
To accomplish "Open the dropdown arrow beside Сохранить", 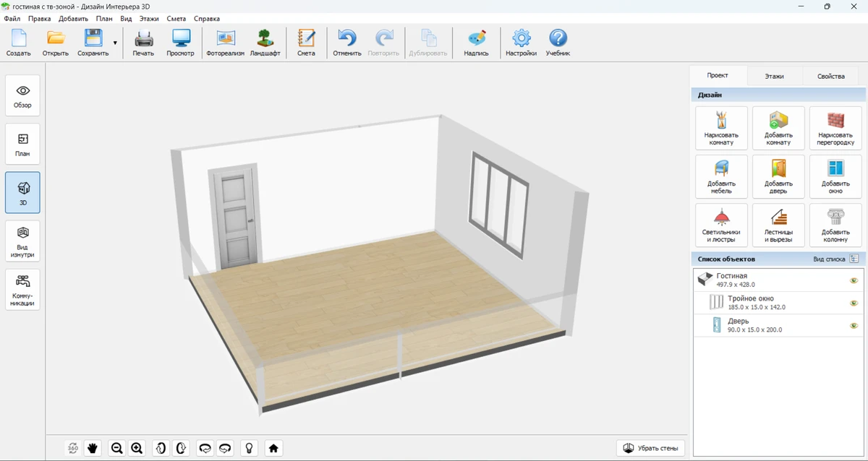I will [x=115, y=43].
